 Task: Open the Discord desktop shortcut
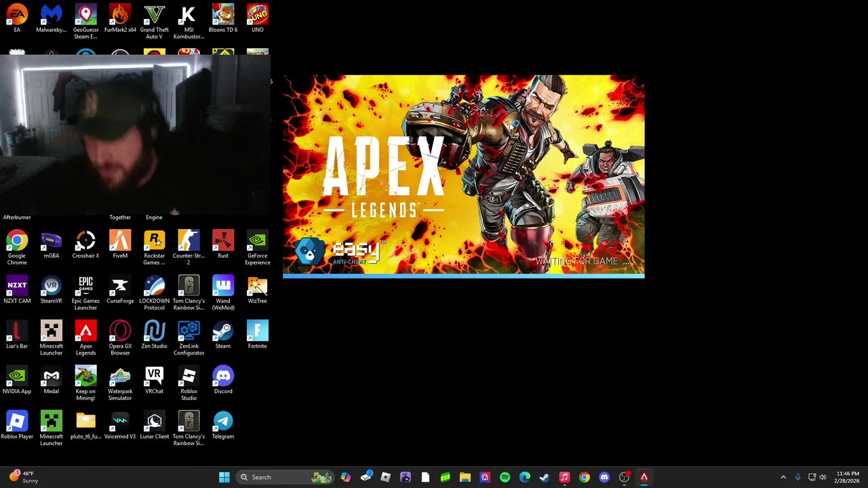click(223, 380)
